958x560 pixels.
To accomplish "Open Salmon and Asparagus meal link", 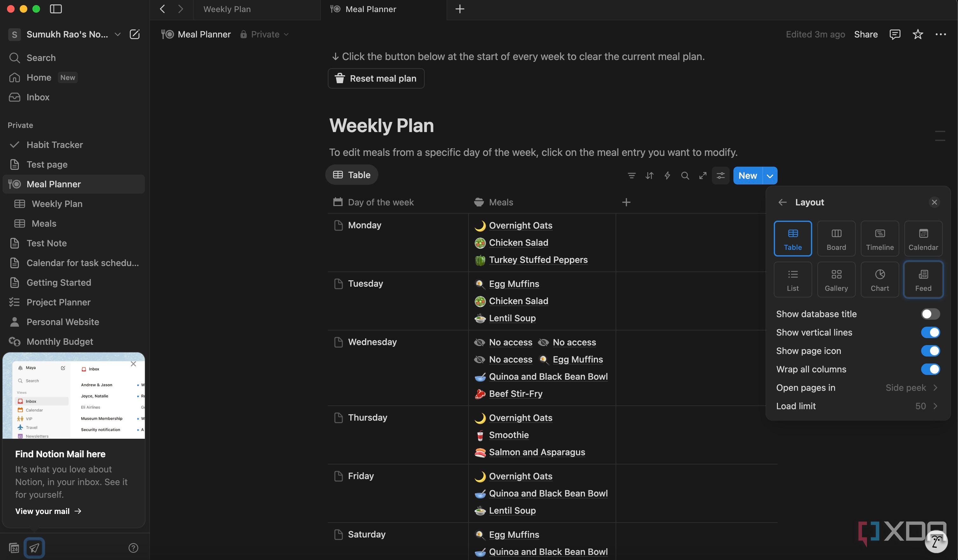I will tap(537, 452).
